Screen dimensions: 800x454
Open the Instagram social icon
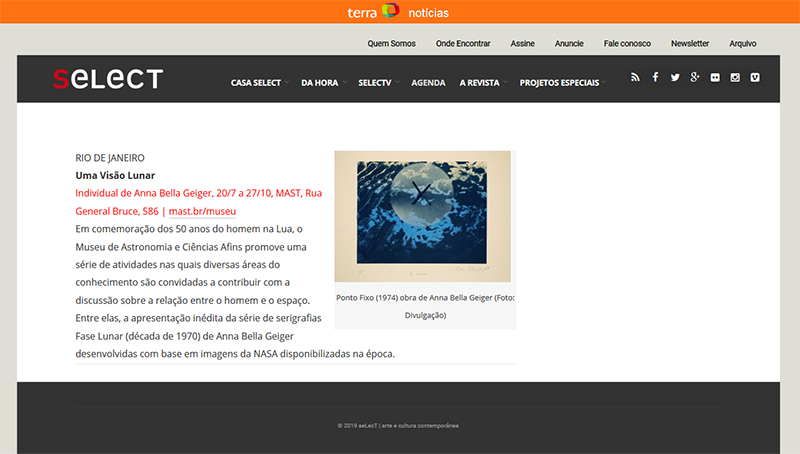(735, 78)
